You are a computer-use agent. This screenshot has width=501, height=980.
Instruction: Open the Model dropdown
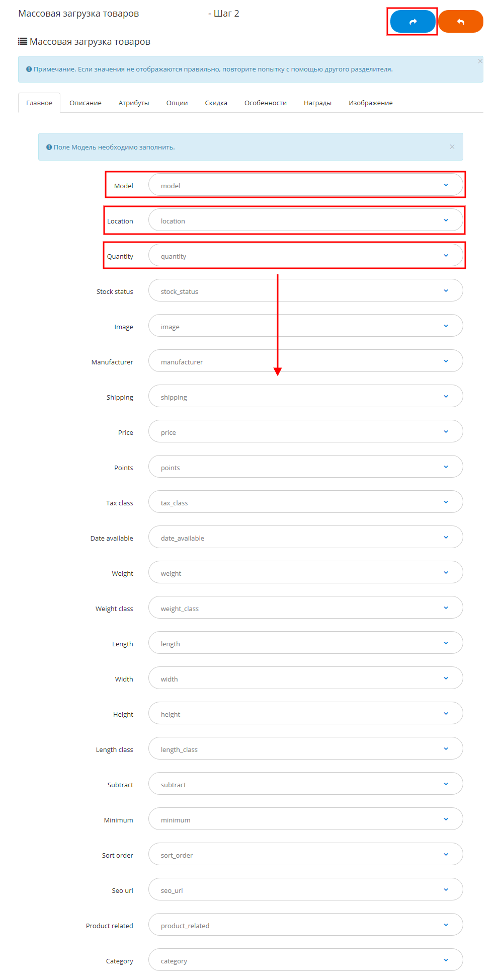[x=305, y=185]
